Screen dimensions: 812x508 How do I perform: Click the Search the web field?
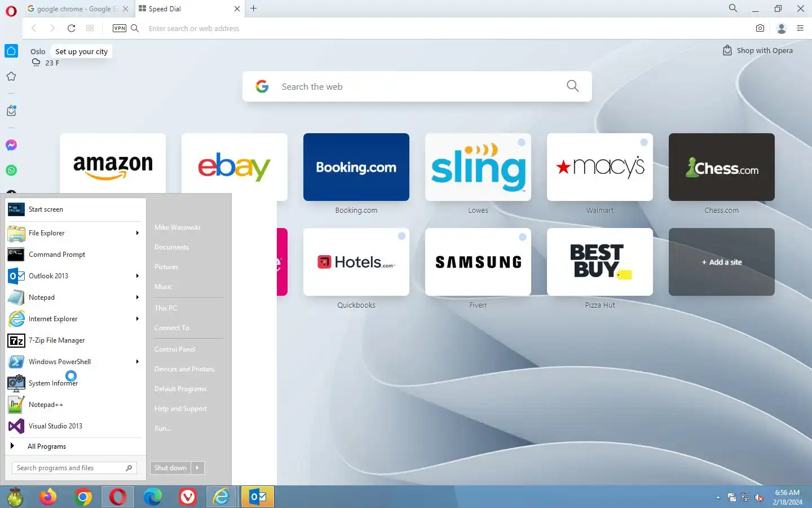(x=417, y=86)
